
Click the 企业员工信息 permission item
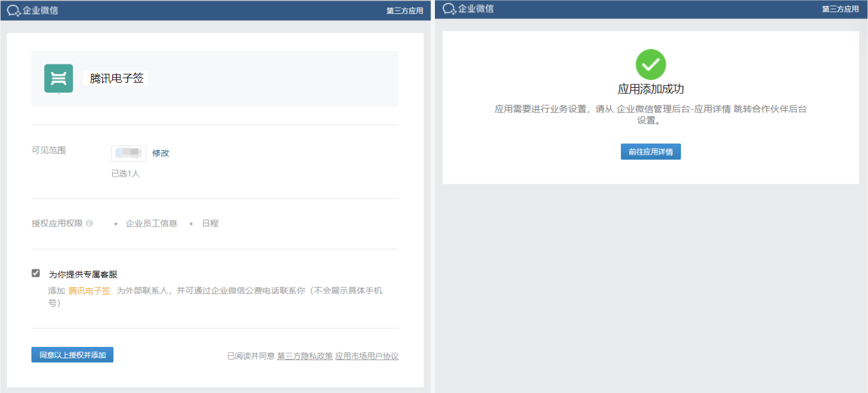(x=151, y=223)
